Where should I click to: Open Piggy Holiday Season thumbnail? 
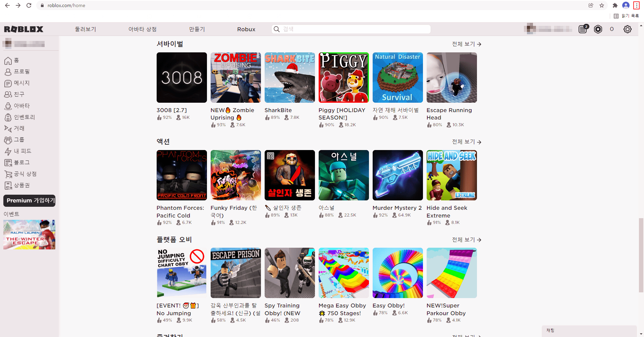coord(344,78)
